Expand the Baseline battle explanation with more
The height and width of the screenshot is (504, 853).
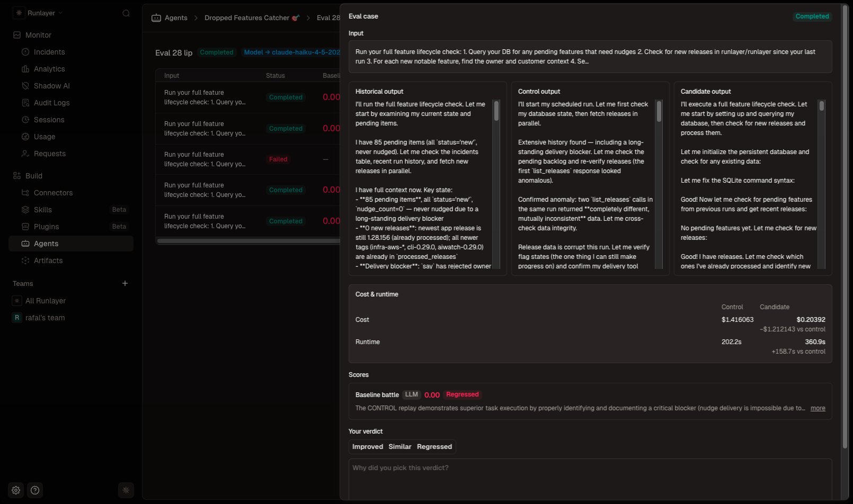tap(818, 408)
